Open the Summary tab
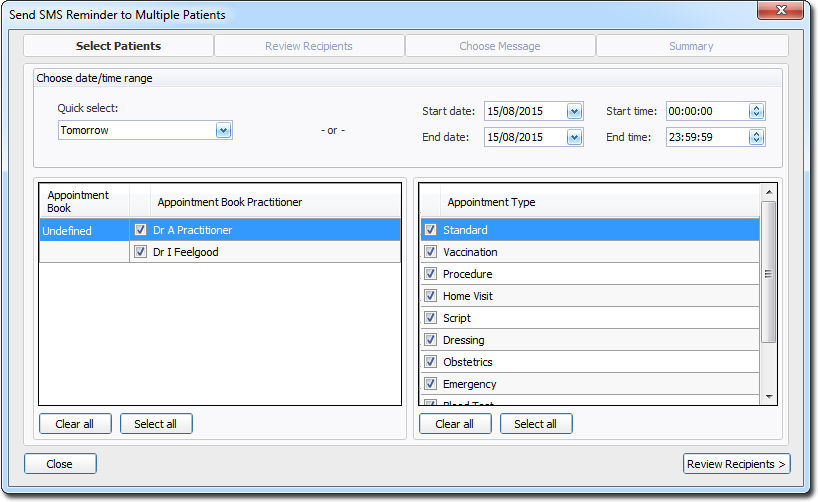 click(691, 46)
